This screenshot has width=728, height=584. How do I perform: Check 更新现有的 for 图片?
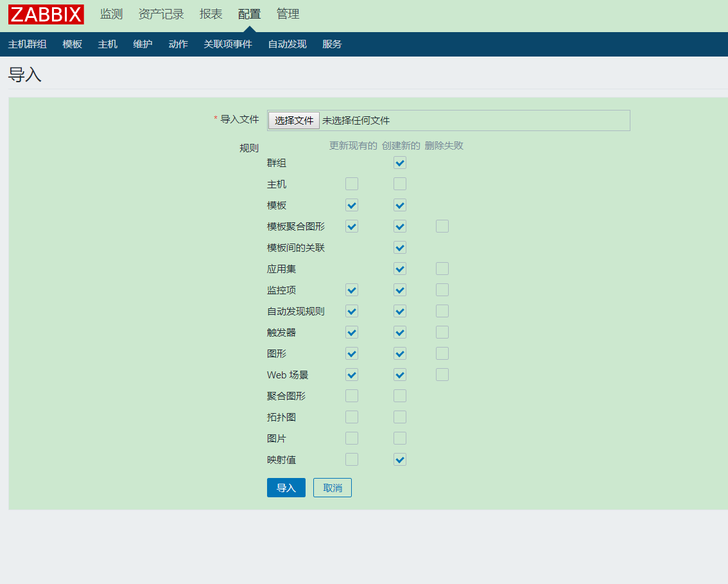coord(352,439)
